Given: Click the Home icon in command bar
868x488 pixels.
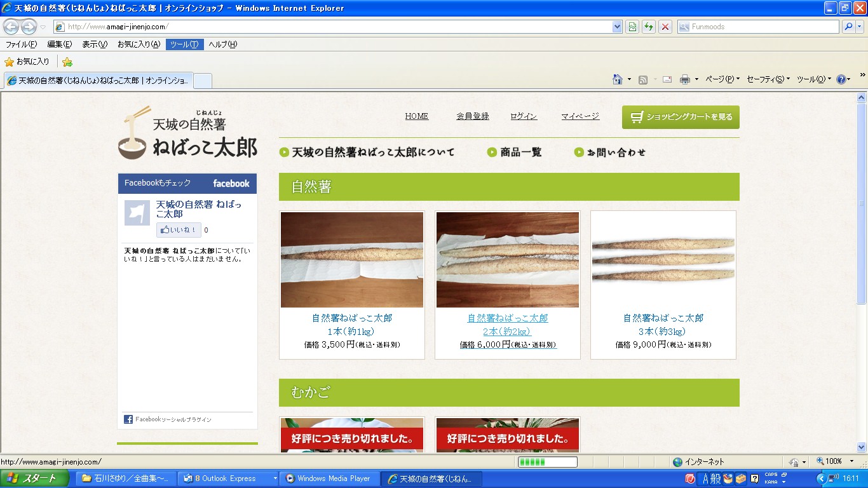Looking at the screenshot, I should [617, 79].
